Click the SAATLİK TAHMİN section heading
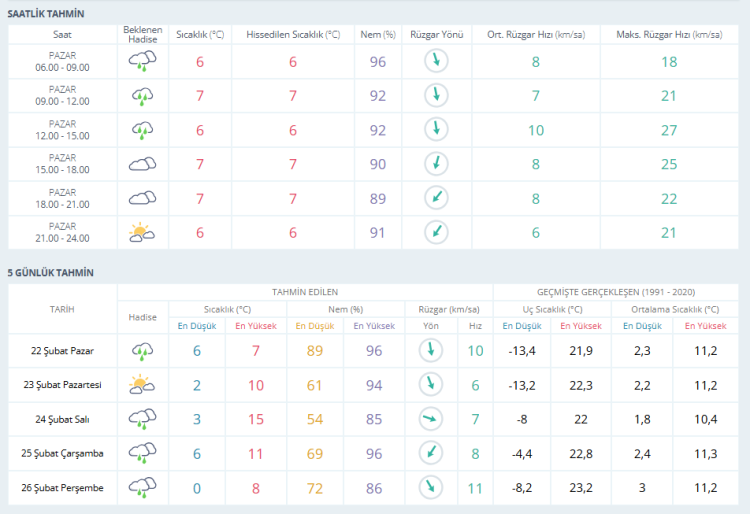The height and width of the screenshot is (514, 750). pyautogui.click(x=46, y=14)
